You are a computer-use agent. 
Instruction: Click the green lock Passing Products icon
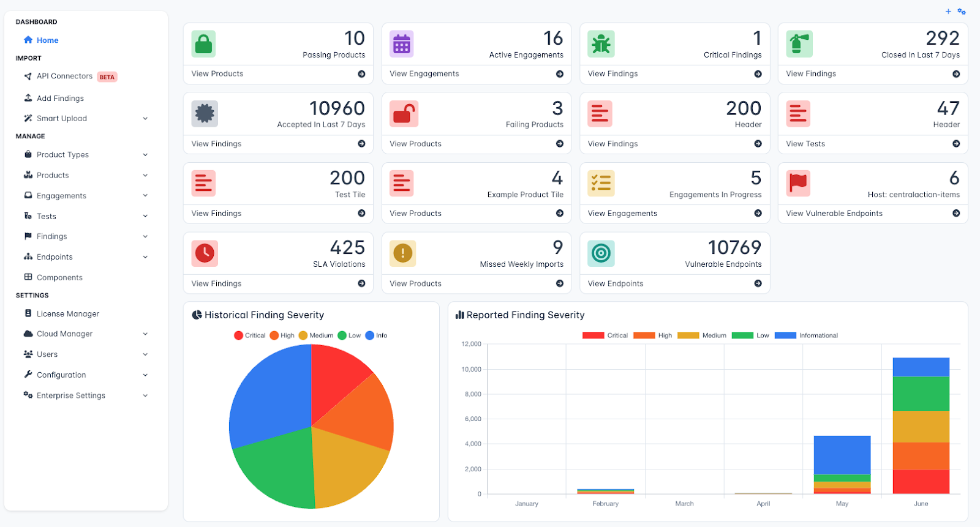pos(203,44)
